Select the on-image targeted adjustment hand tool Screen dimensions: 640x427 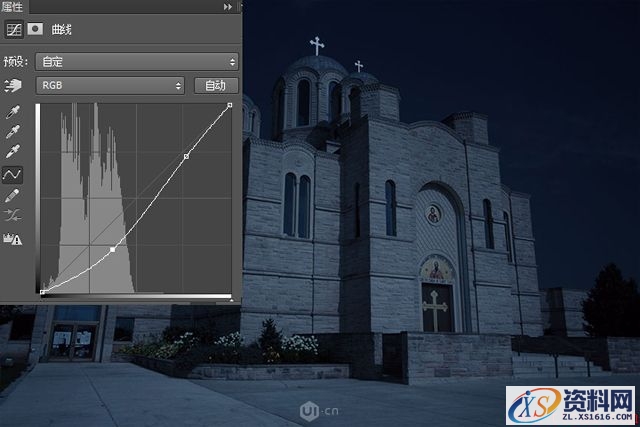(14, 86)
